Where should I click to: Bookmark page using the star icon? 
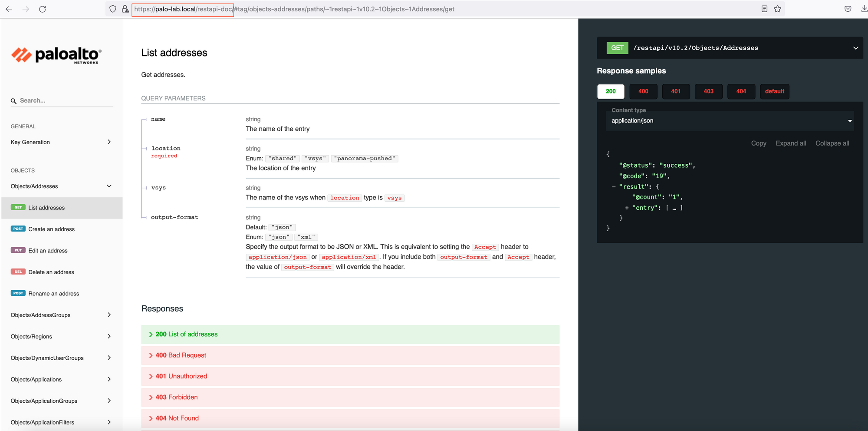tap(777, 9)
